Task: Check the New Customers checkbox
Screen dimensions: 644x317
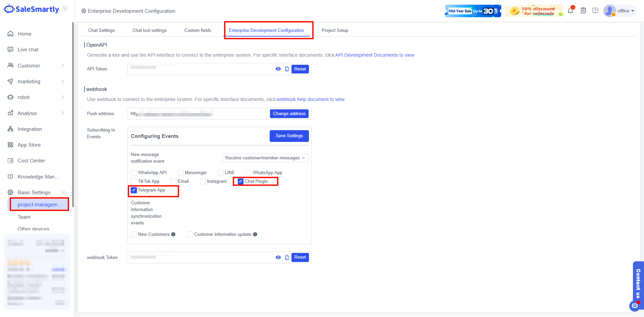Action: point(134,234)
